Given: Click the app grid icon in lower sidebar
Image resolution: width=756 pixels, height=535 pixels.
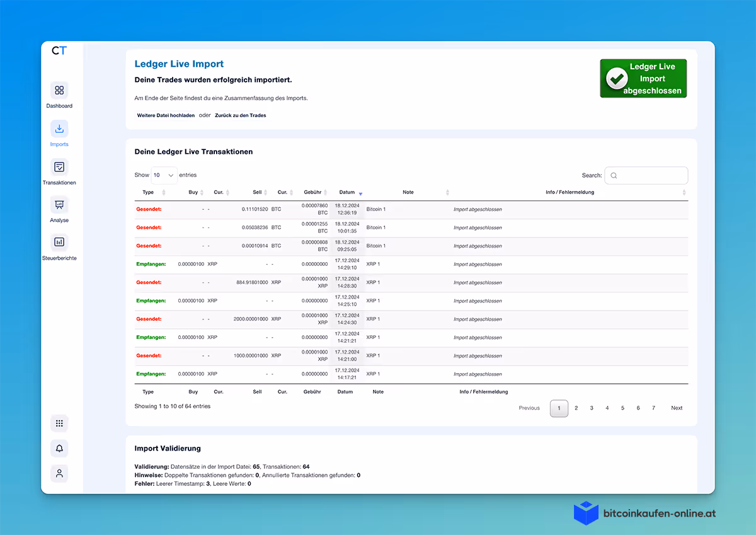Looking at the screenshot, I should point(59,423).
